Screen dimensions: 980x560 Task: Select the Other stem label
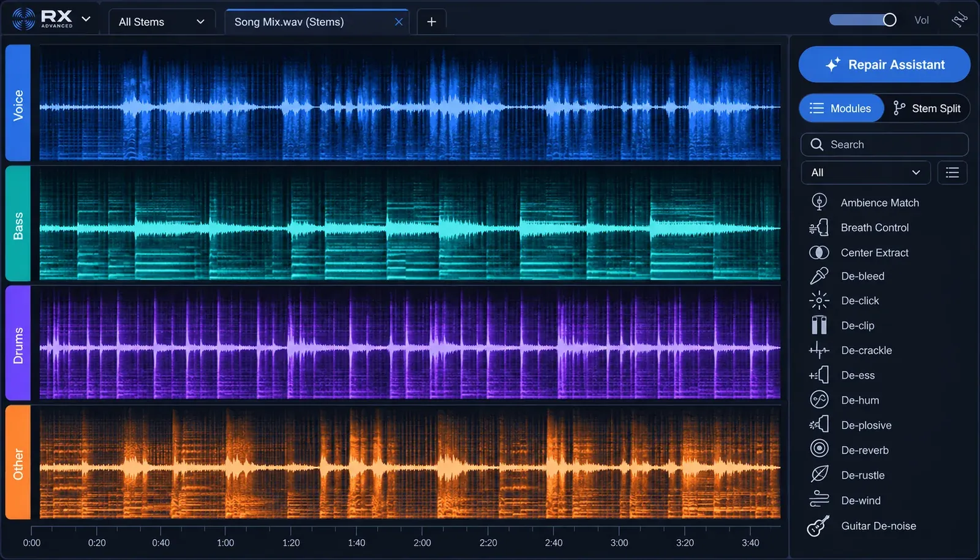tap(18, 463)
